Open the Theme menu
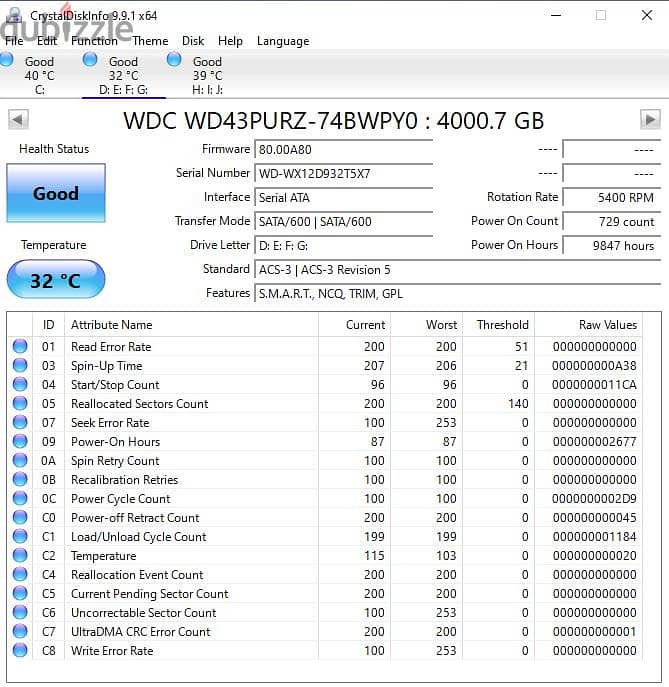Viewport: 669px width, 687px height. pos(150,41)
